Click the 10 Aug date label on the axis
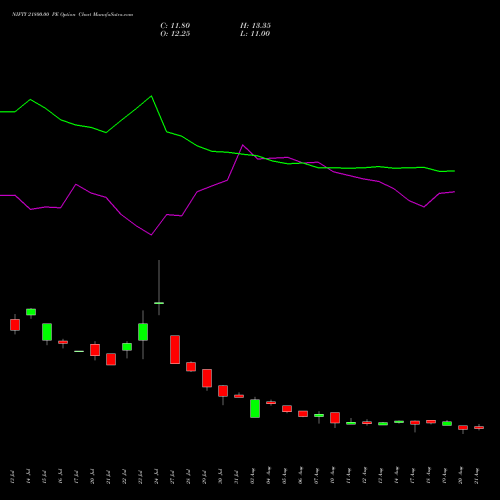The image size is (500, 500). click(x=333, y=476)
